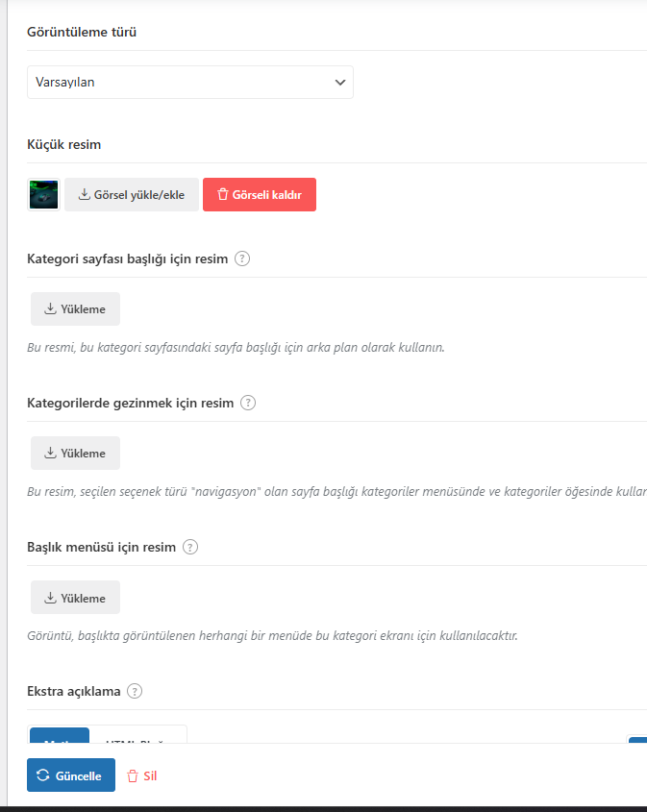Viewport: 647px width, 812px height.
Task: Switch to the Metin tab
Action: click(60, 736)
